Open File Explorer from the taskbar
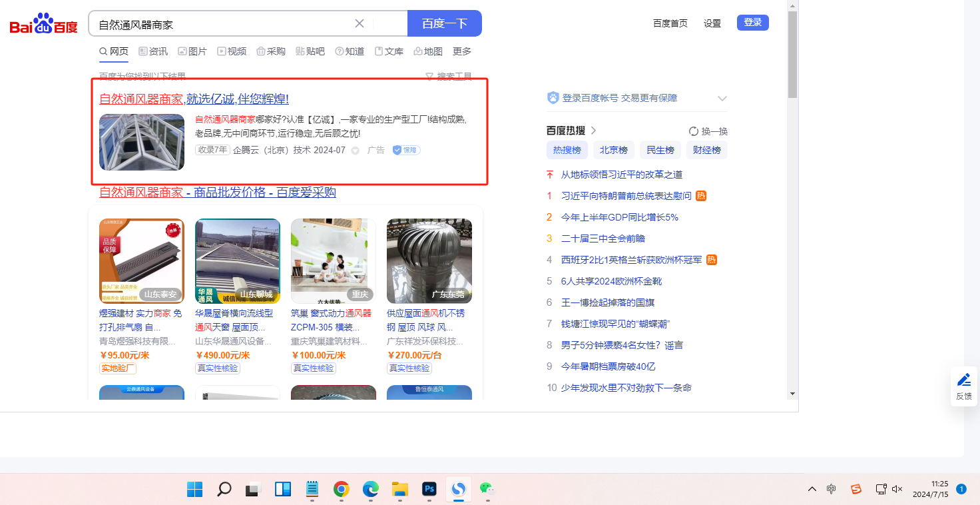This screenshot has width=980, height=505. click(x=399, y=490)
